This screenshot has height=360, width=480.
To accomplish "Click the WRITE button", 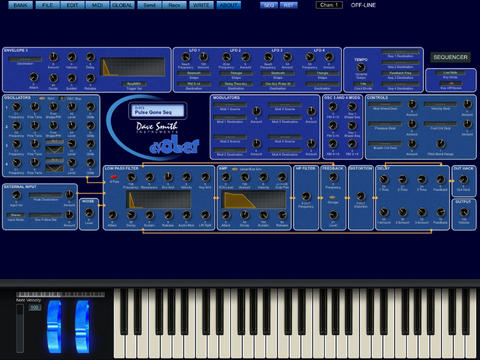I will [201, 5].
